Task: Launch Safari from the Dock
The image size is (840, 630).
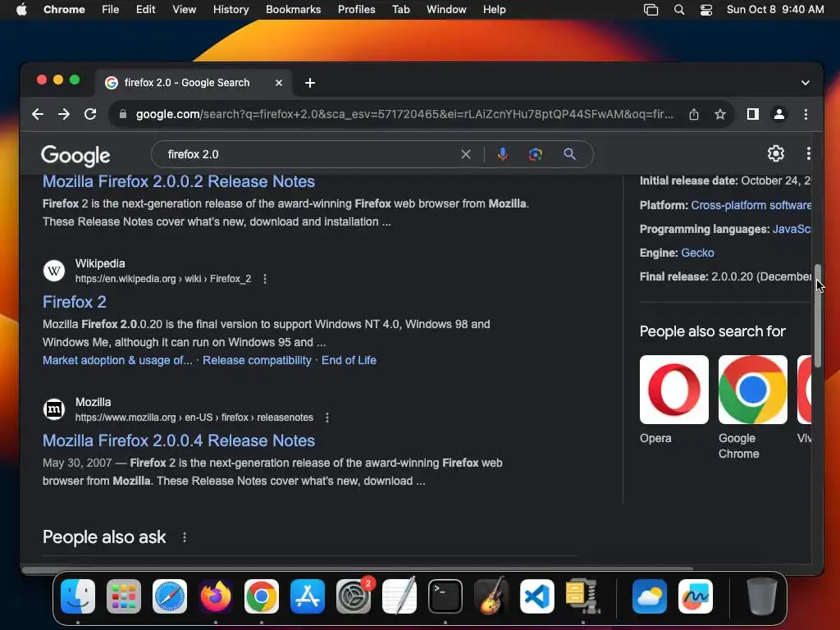Action: point(169,596)
